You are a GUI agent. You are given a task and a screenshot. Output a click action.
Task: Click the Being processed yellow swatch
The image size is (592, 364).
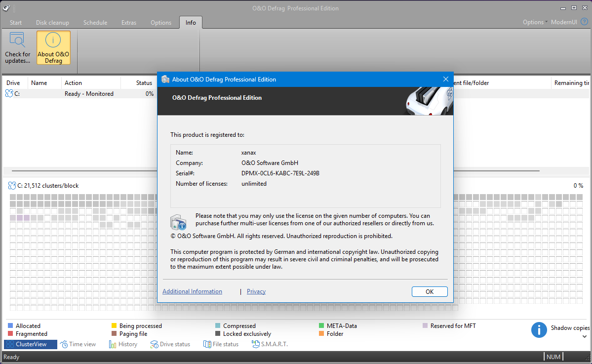tap(114, 325)
